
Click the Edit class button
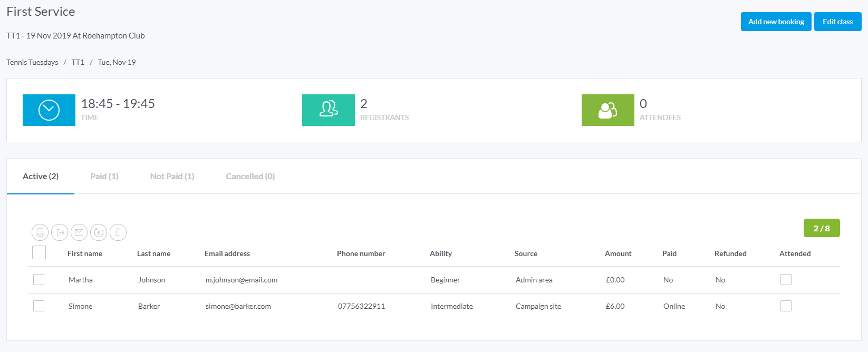pyautogui.click(x=837, y=22)
